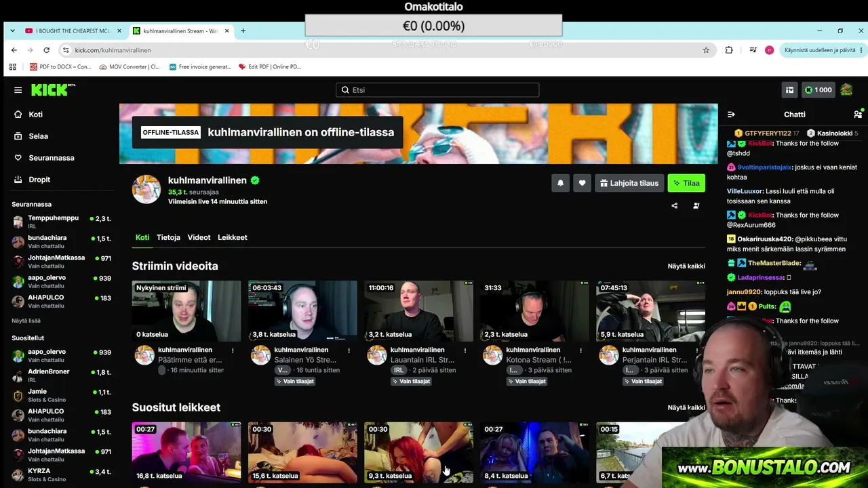Toggle channel notifications with the bell icon
Image resolution: width=868 pixels, height=488 pixels.
[560, 183]
